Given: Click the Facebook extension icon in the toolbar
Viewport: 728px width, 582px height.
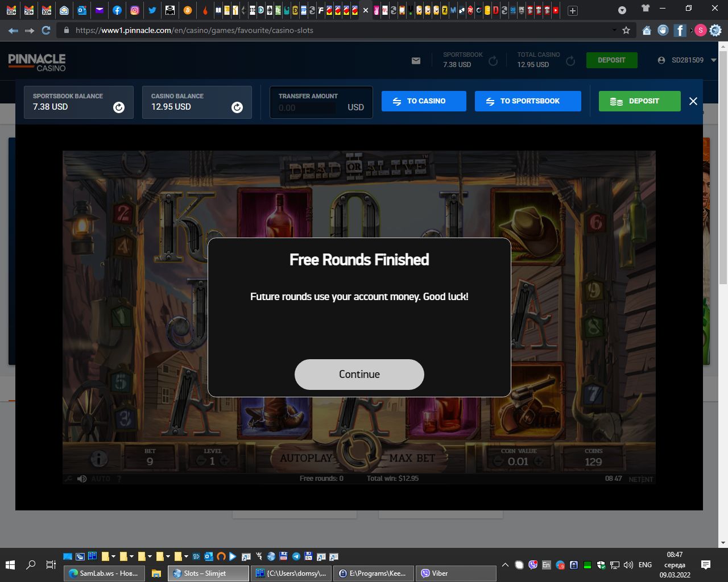Looking at the screenshot, I should (680, 31).
